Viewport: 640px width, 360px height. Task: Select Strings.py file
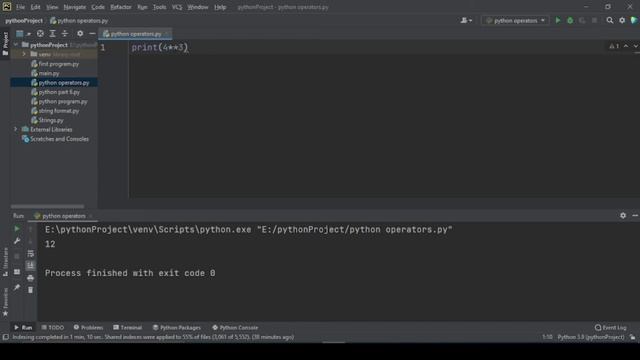[x=47, y=120]
